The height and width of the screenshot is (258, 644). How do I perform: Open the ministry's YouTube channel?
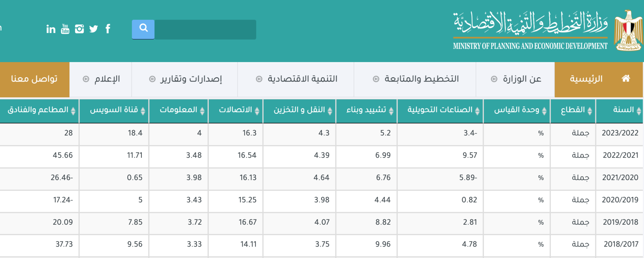pyautogui.click(x=65, y=29)
